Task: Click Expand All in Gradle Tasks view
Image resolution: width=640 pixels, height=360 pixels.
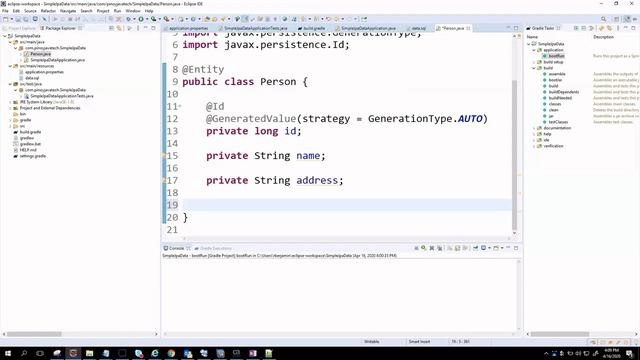Action: pyautogui.click(x=576, y=28)
